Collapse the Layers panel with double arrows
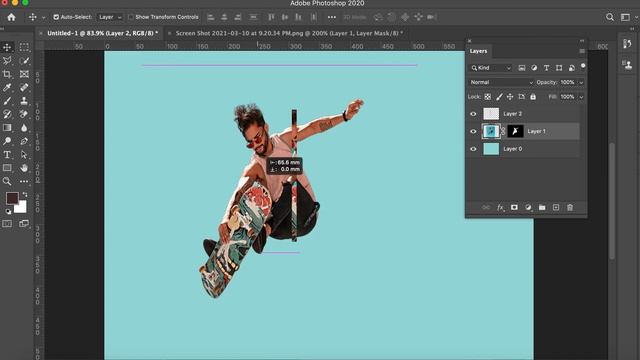640x360 pixels. 582,41
